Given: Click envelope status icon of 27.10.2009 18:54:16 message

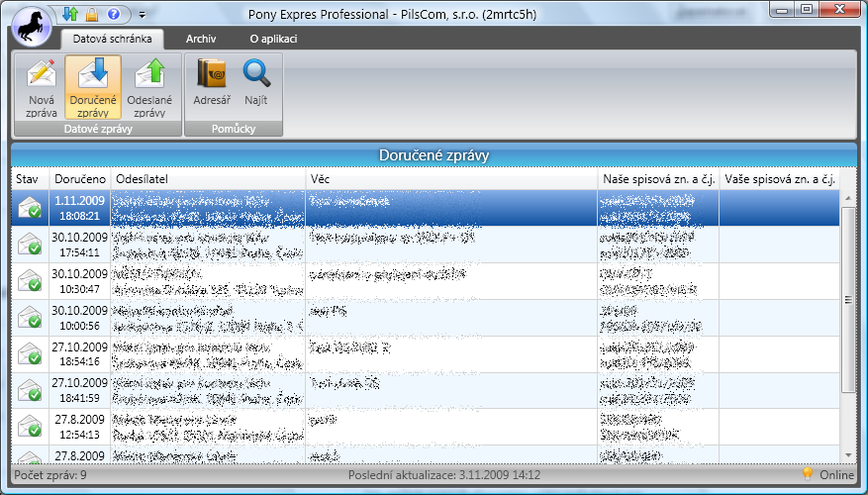Looking at the screenshot, I should coord(30,353).
